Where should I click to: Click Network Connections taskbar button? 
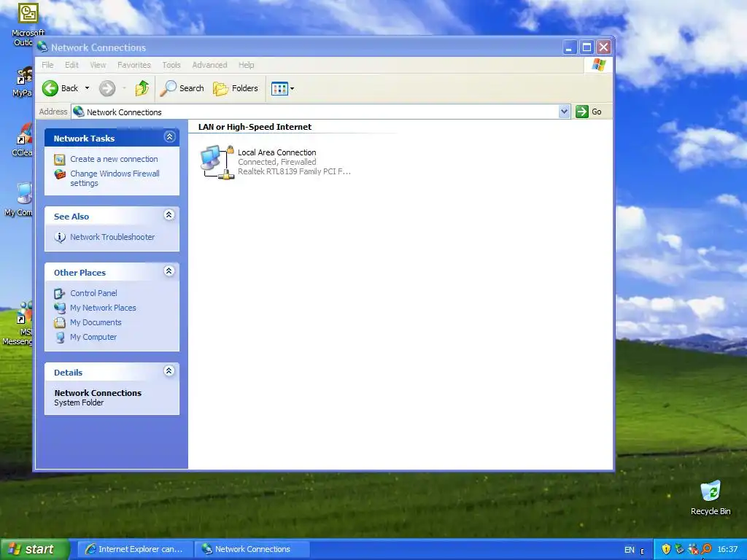point(252,549)
